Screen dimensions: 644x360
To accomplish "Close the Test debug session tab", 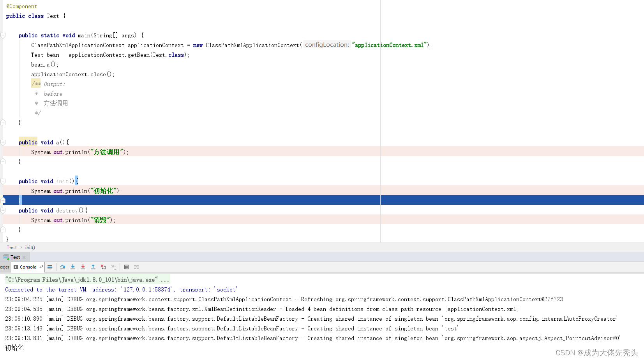I will click(24, 257).
